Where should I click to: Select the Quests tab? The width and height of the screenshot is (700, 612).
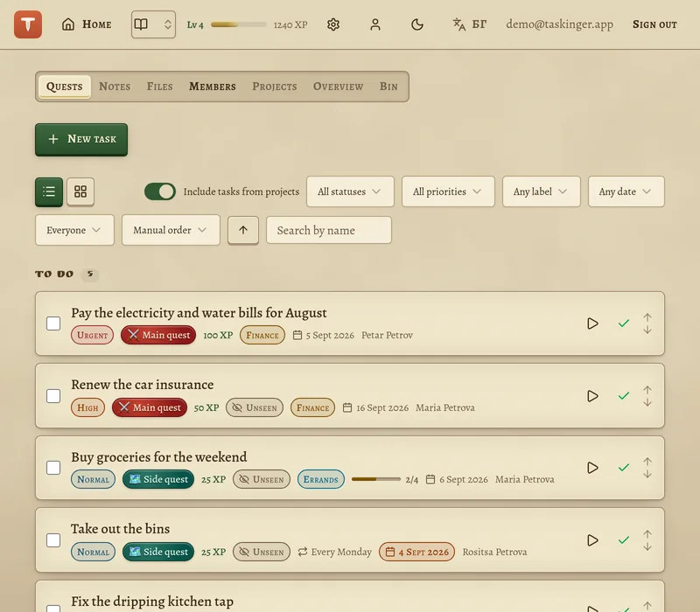[64, 87]
